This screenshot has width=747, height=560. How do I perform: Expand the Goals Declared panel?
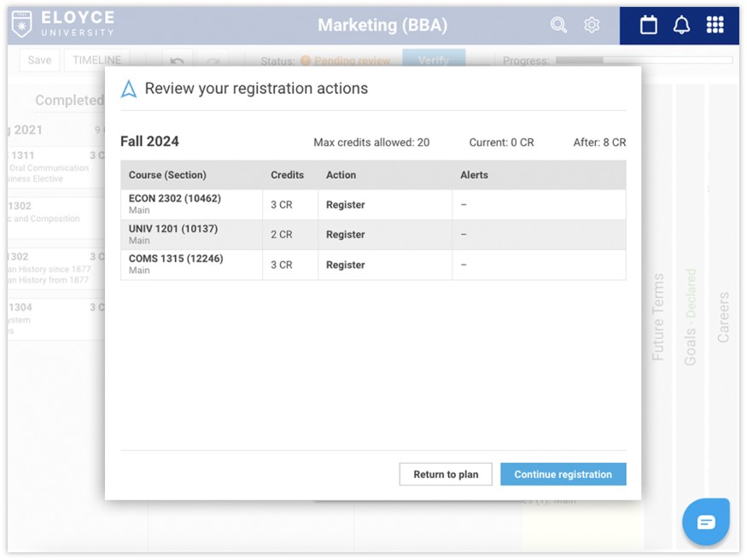(x=691, y=316)
